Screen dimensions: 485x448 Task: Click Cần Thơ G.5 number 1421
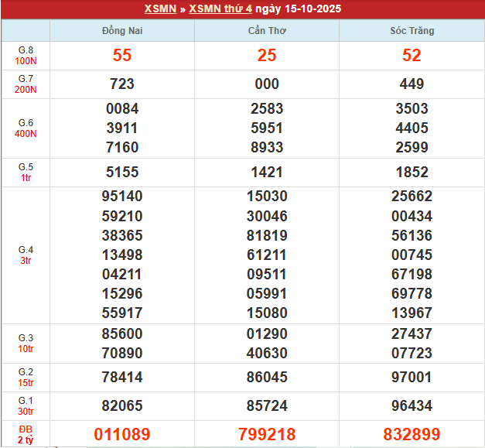click(x=267, y=173)
